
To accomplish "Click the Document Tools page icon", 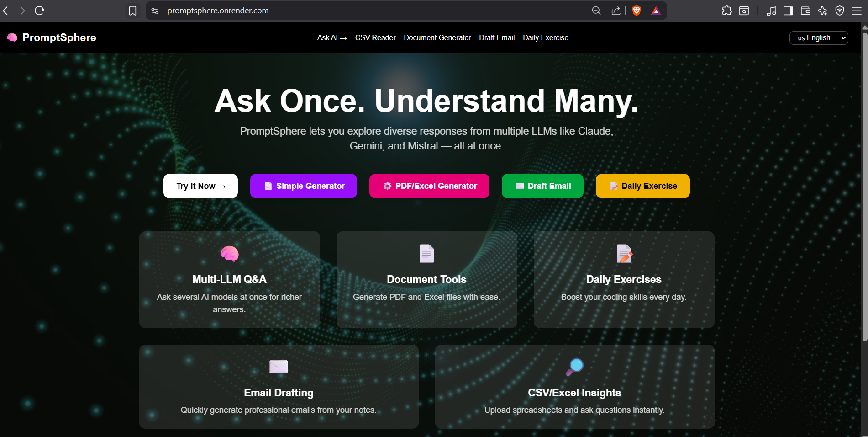I will coord(426,253).
